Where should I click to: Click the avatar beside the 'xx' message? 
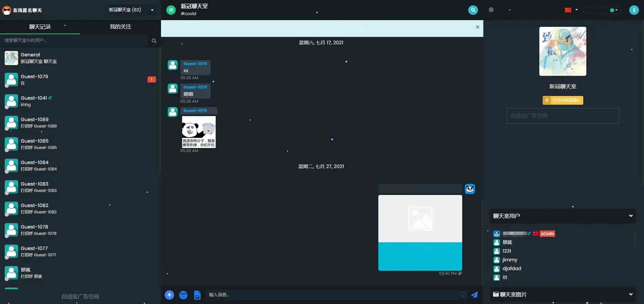(173, 65)
